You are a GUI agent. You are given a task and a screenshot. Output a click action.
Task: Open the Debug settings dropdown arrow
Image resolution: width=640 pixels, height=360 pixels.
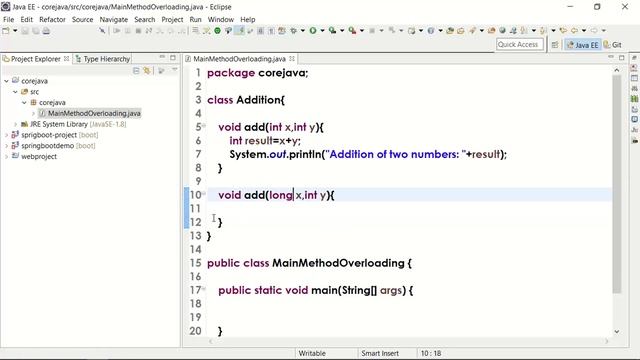click(302, 31)
